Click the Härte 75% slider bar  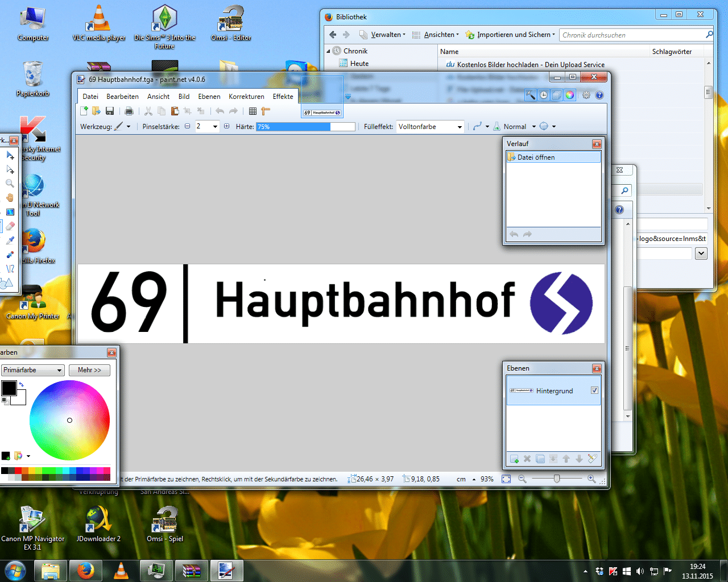[x=305, y=127]
